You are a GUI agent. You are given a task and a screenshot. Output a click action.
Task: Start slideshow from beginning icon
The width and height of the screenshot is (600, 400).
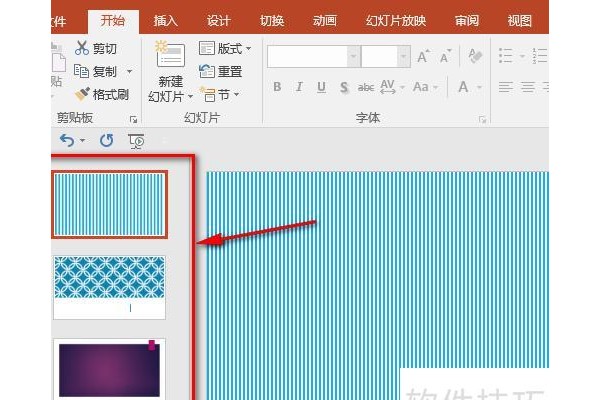136,141
